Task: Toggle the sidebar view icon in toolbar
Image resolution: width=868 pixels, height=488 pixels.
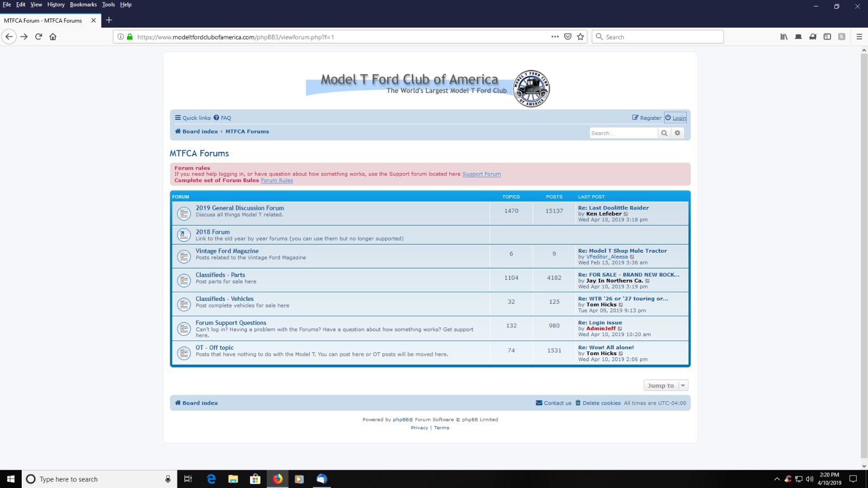Action: pyautogui.click(x=827, y=37)
